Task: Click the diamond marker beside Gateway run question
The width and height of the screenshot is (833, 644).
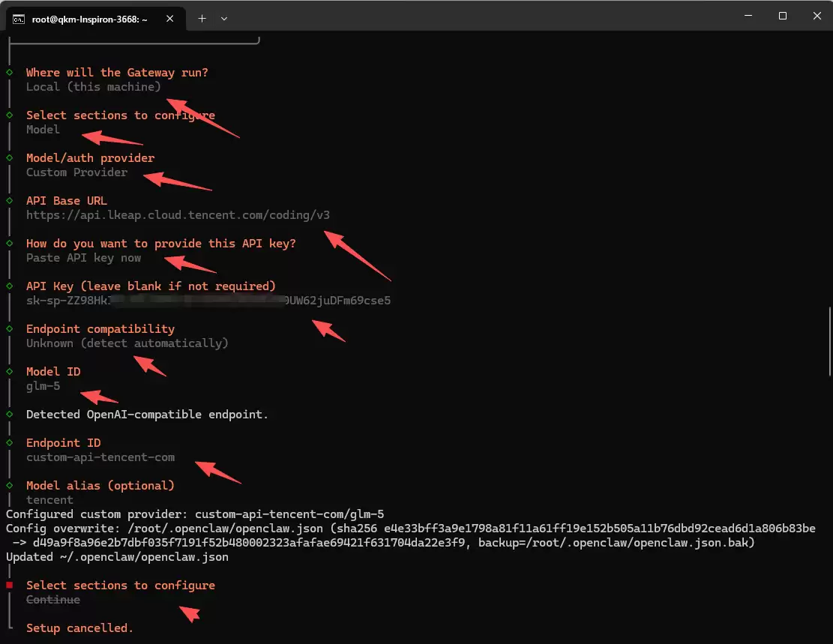Action: (10, 73)
